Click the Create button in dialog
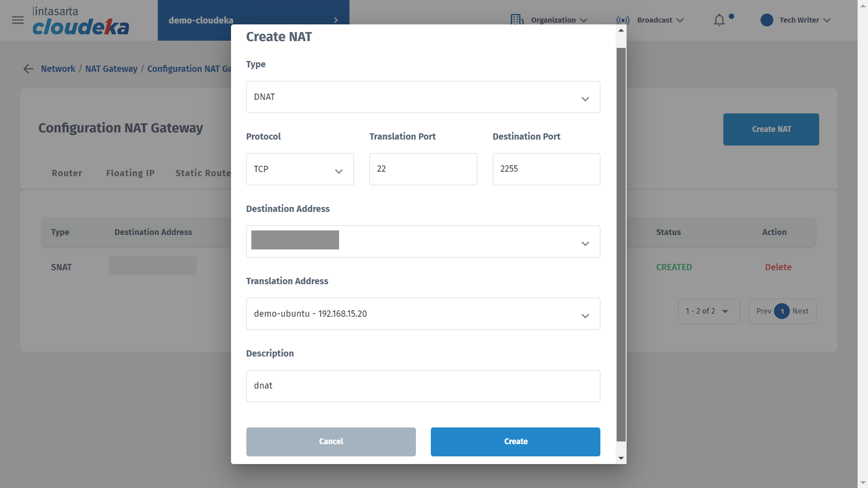This screenshot has height=488, width=868. pyautogui.click(x=515, y=441)
